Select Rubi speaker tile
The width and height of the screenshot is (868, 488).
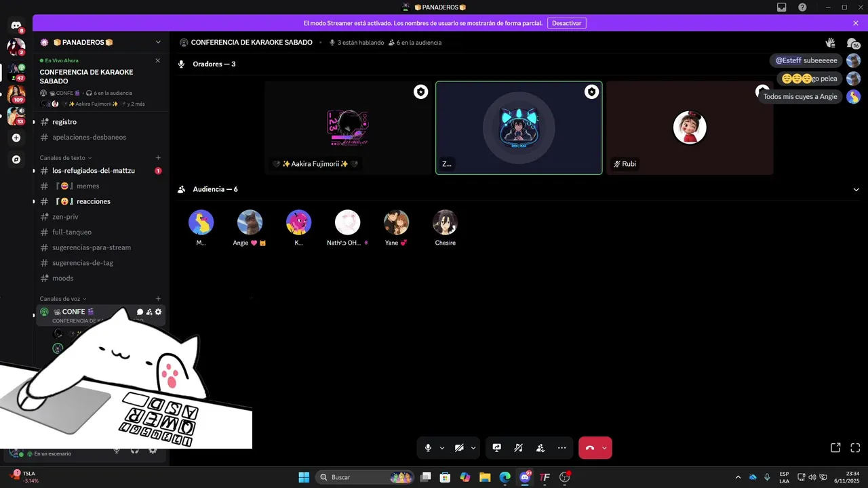[x=690, y=128]
